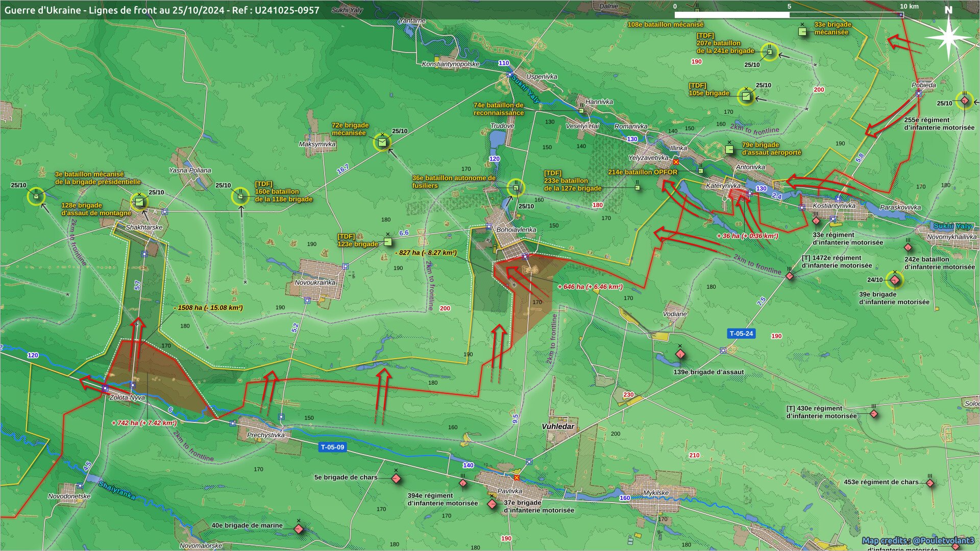Viewport: 980px width, 551px height.
Task: Select the 242e bataillon red diamond marker
Action: [908, 247]
